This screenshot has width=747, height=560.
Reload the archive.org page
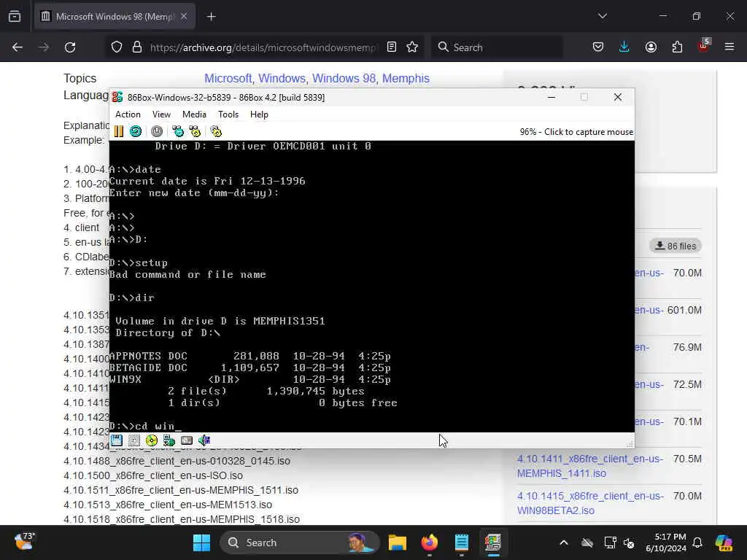pos(70,47)
